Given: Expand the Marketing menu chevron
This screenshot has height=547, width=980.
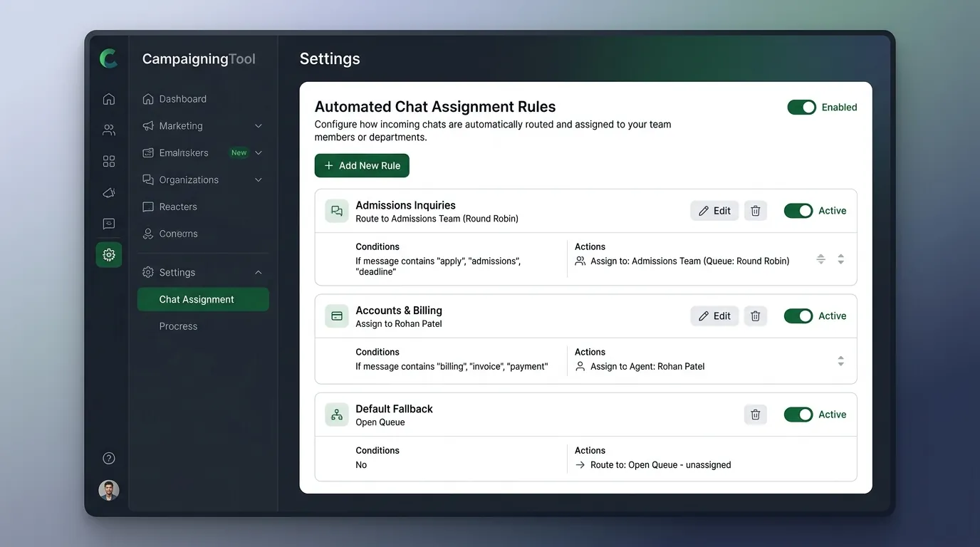Looking at the screenshot, I should (259, 126).
